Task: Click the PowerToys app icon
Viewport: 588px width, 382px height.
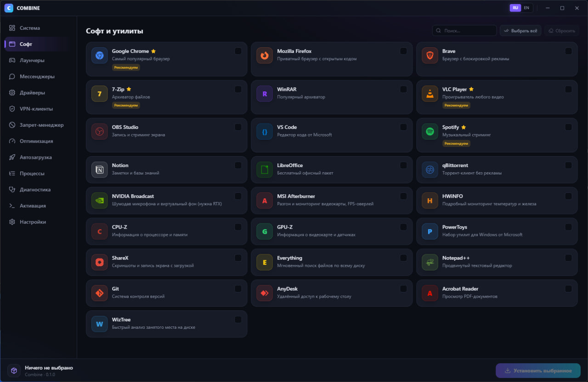Action: pyautogui.click(x=430, y=231)
